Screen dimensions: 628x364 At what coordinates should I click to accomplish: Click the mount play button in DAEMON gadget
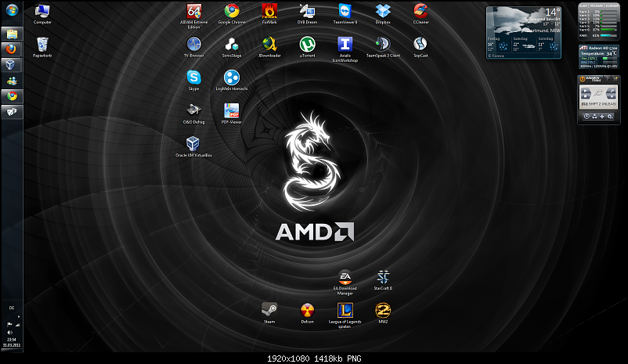pos(586,91)
